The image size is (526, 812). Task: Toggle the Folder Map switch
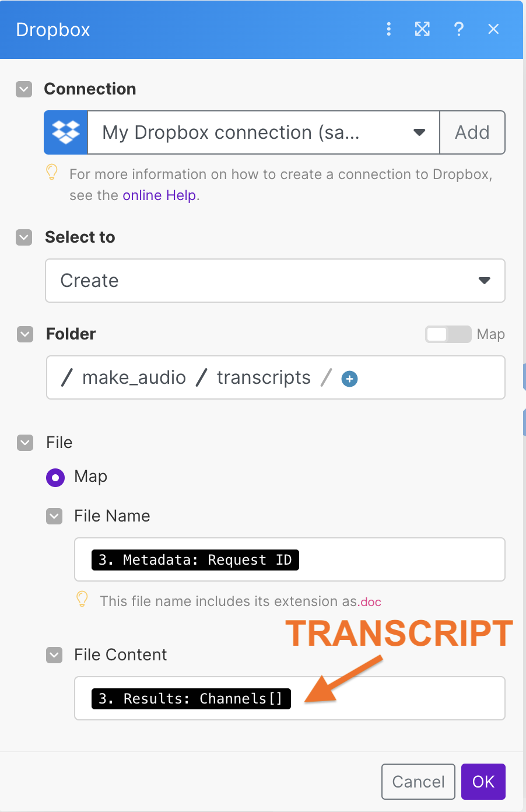pos(448,334)
